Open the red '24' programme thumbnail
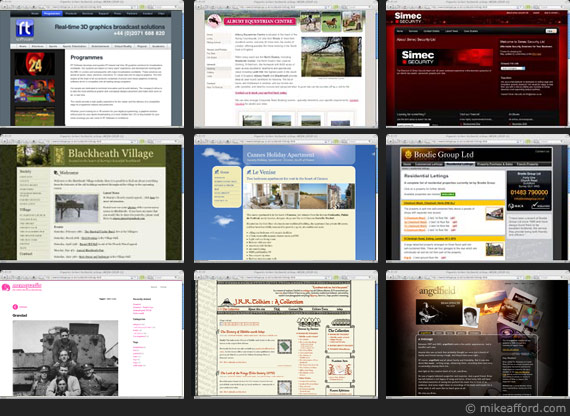Screen dimensions: 570x416 tap(35, 63)
